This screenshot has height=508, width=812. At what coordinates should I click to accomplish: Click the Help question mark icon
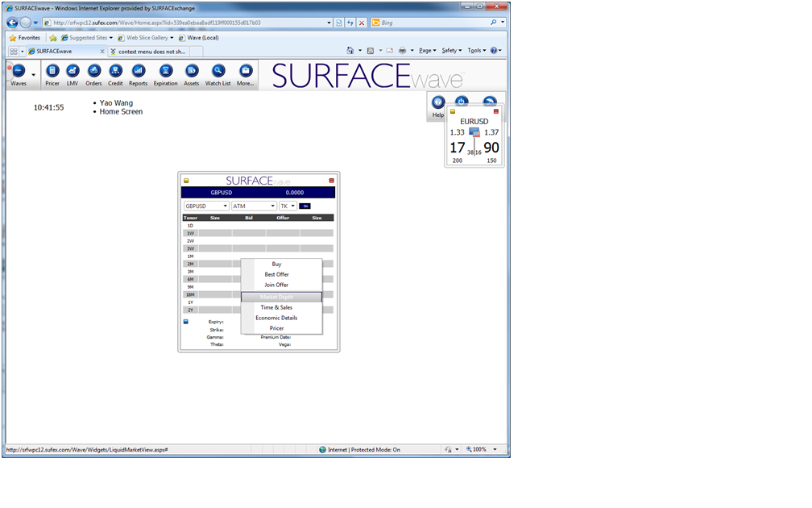[438, 102]
